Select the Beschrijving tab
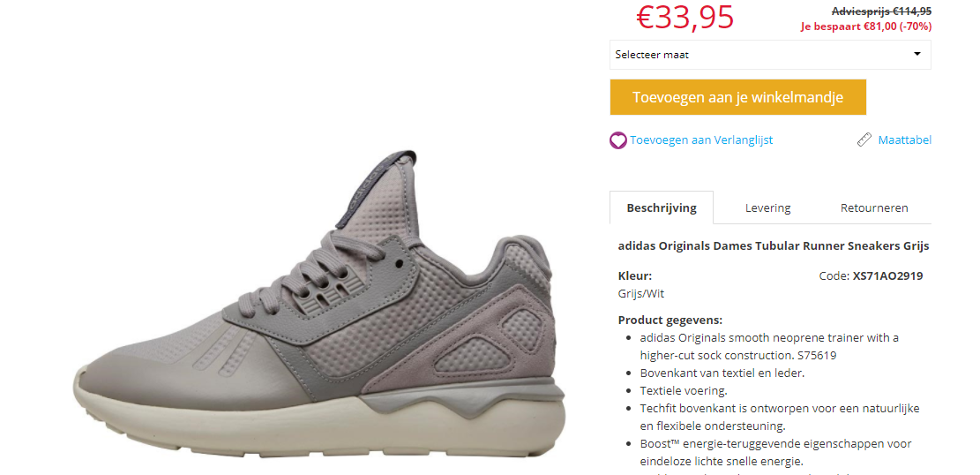The height and width of the screenshot is (475, 980). pyautogui.click(x=662, y=207)
